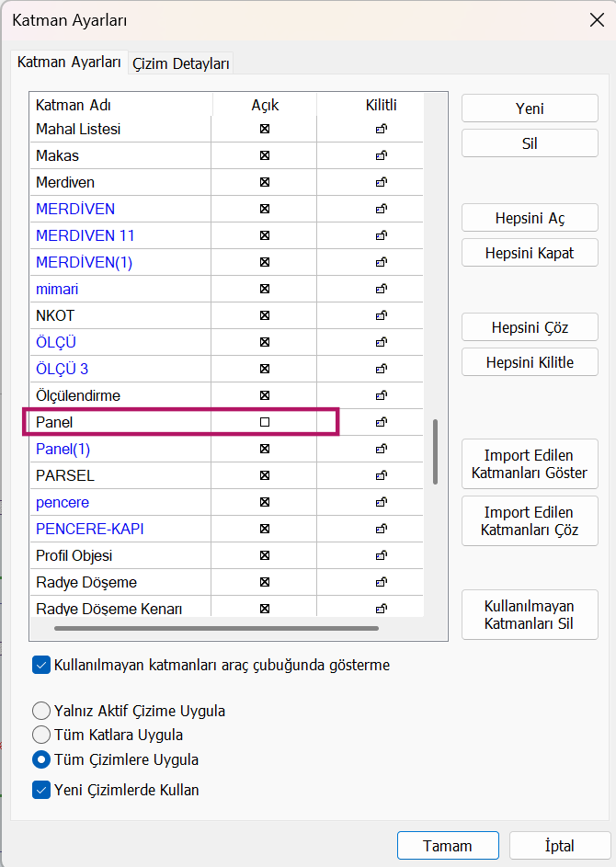Turn off Mahal Listesi layer visibility
Viewport: 616px width, 867px height.
pyautogui.click(x=265, y=129)
